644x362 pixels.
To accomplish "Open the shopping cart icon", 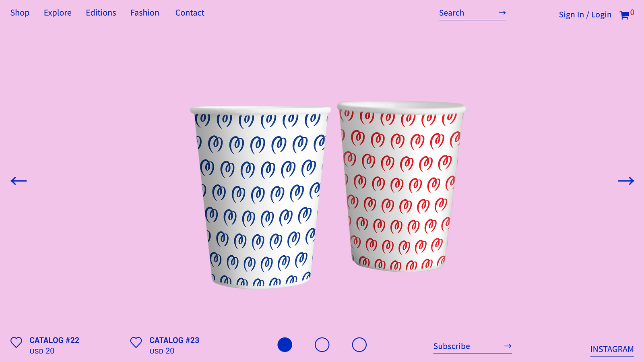I will 624,15.
